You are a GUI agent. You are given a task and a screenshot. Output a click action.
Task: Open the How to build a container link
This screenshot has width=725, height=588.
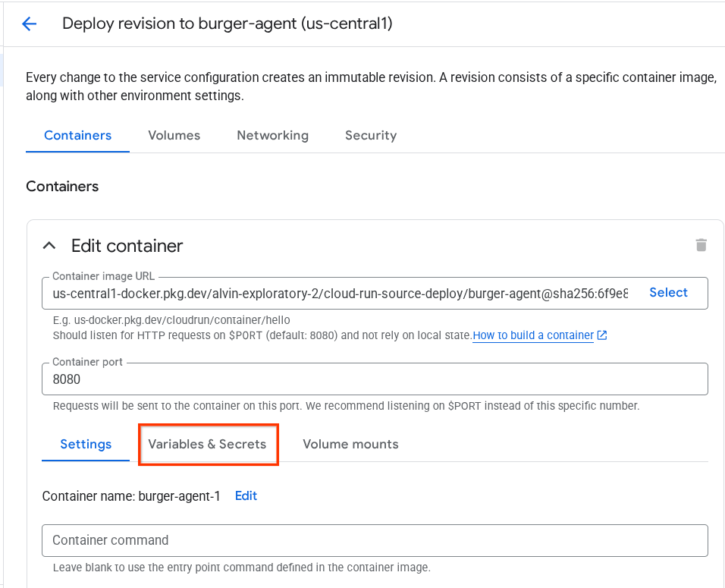532,335
